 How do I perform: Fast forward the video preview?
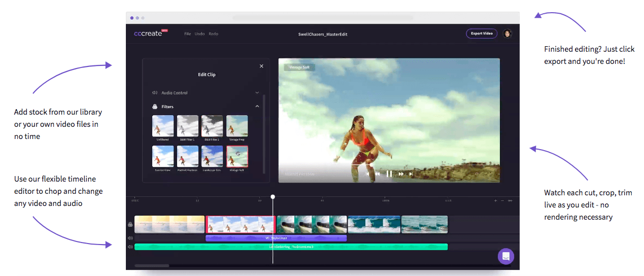tap(401, 174)
